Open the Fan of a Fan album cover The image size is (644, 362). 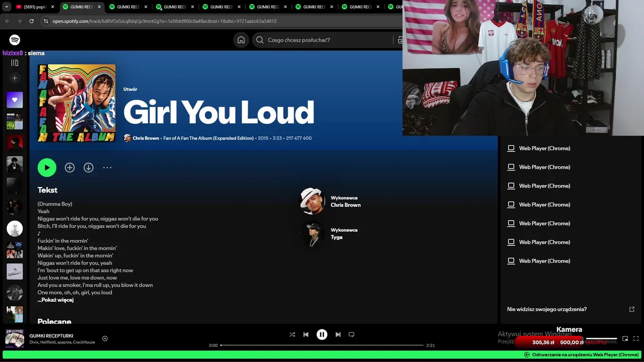[x=76, y=103]
